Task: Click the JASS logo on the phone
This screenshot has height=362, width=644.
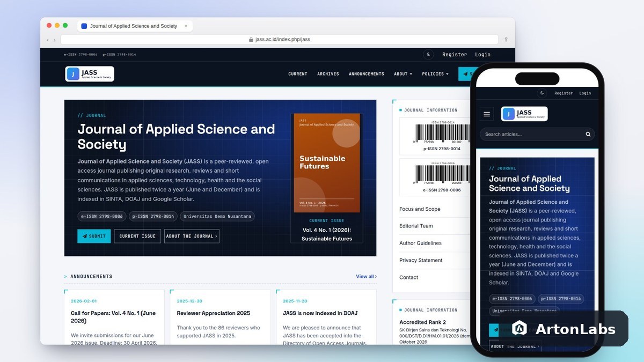Action: 524,114
